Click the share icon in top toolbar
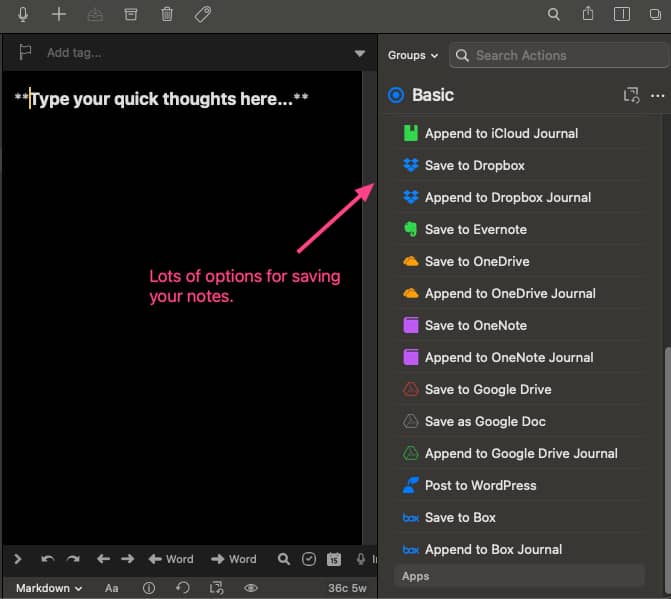Image resolution: width=671 pixels, height=599 pixels. [588, 14]
